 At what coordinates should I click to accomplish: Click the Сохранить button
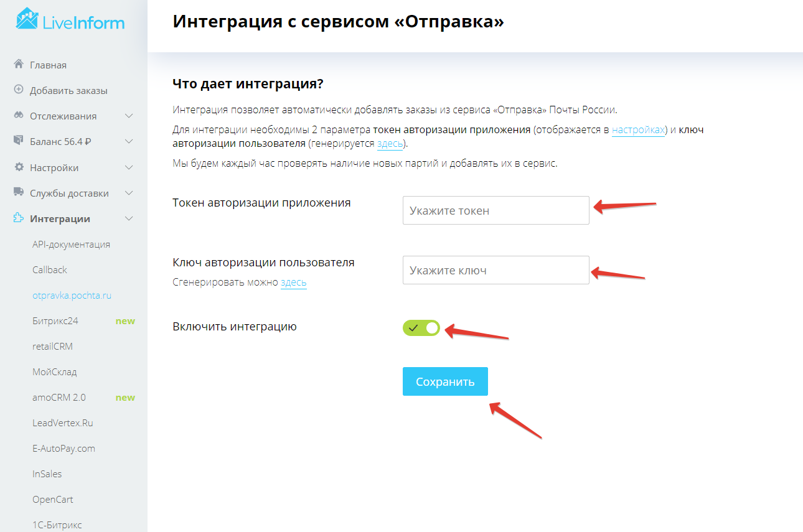(x=445, y=381)
